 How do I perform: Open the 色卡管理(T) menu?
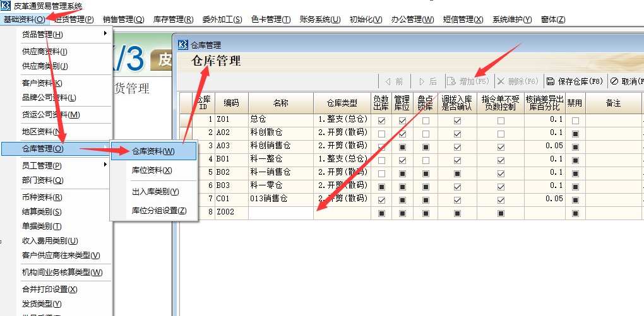[x=271, y=20]
